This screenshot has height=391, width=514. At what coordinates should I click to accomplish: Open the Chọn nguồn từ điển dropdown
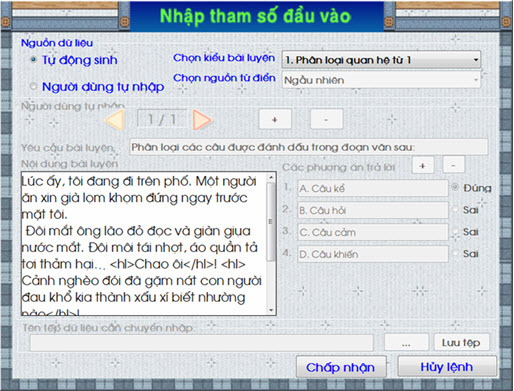click(x=381, y=80)
